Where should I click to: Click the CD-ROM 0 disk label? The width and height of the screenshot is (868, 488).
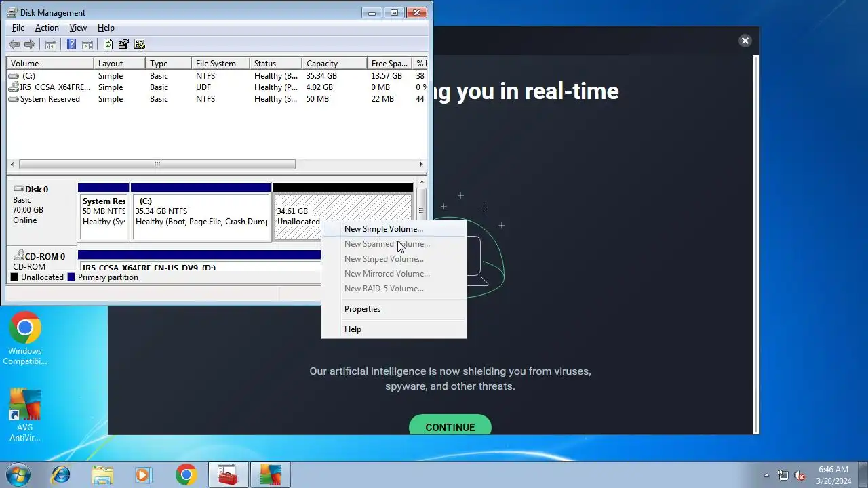(41, 260)
